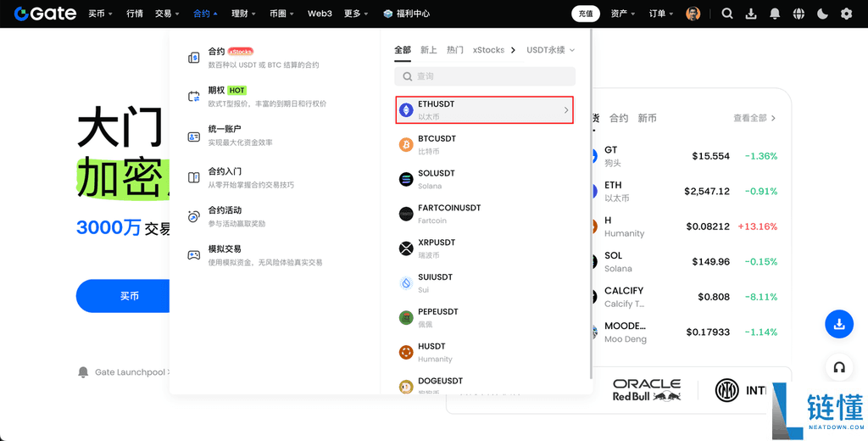
Task: Click the 合约入门 book icon
Action: tap(194, 178)
